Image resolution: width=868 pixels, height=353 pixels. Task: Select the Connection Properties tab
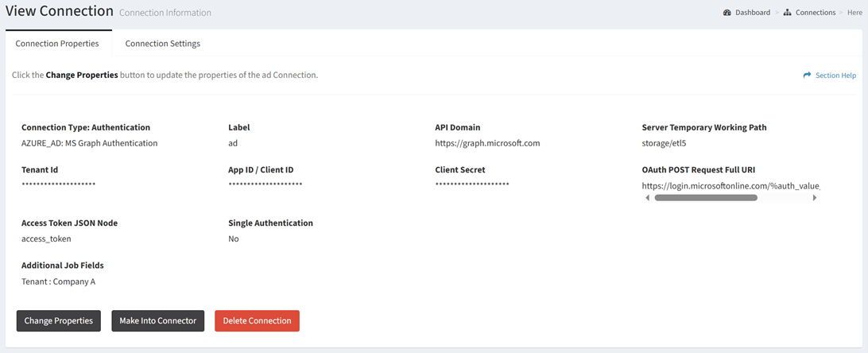57,44
